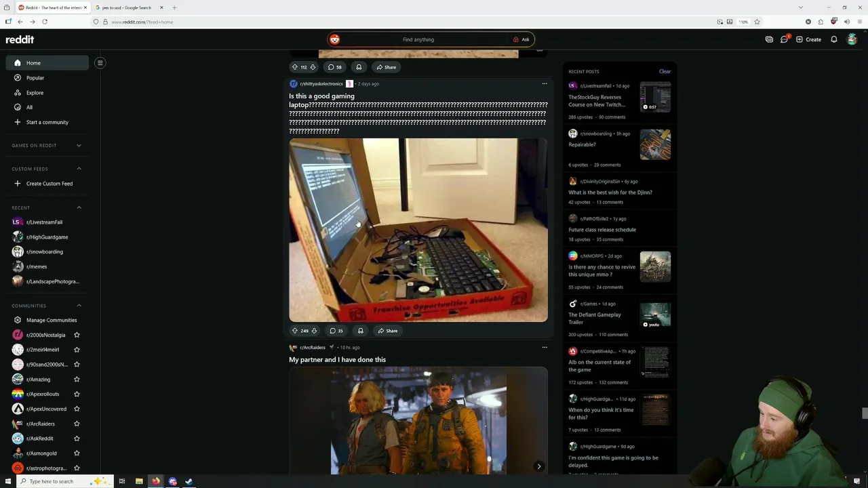Open Steam from the taskbar
Viewport: 868px width, 488px height.
189,481
